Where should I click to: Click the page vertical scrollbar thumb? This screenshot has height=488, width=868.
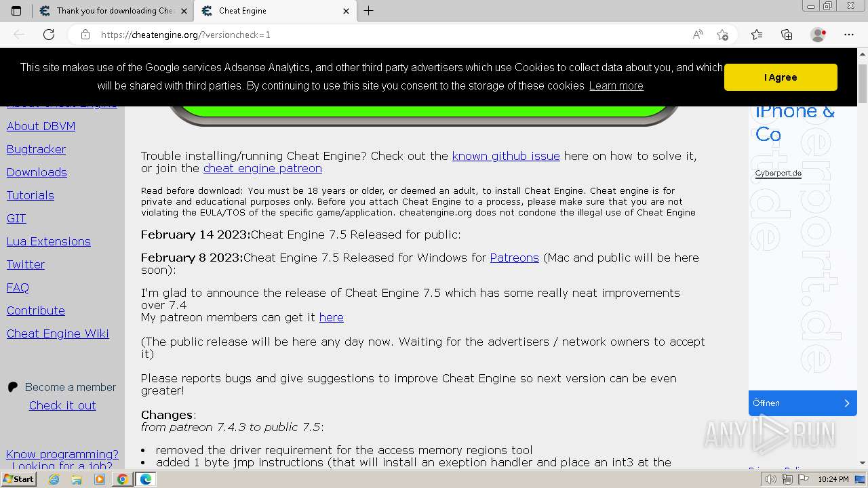[x=863, y=83]
